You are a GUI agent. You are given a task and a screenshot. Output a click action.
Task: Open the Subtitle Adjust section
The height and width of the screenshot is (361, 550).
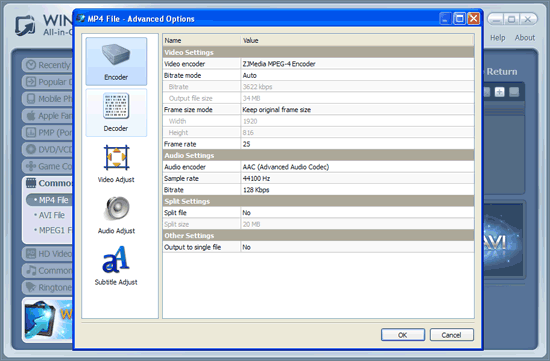[x=116, y=266]
